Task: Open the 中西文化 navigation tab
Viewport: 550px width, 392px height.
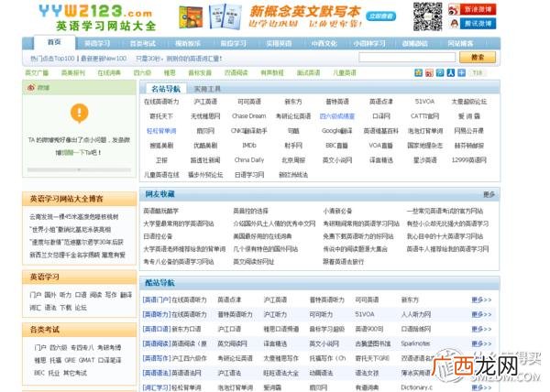Action: [x=324, y=43]
